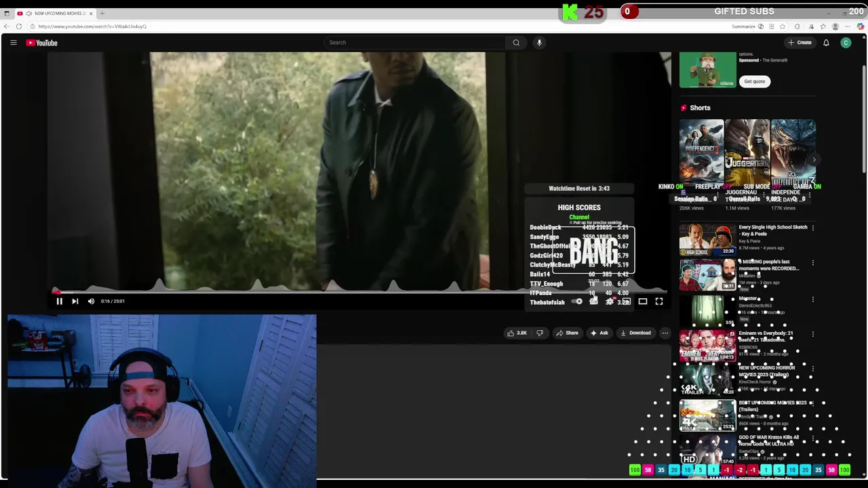Image resolution: width=868 pixels, height=488 pixels.
Task: Click the browser back arrow
Action: (x=7, y=26)
